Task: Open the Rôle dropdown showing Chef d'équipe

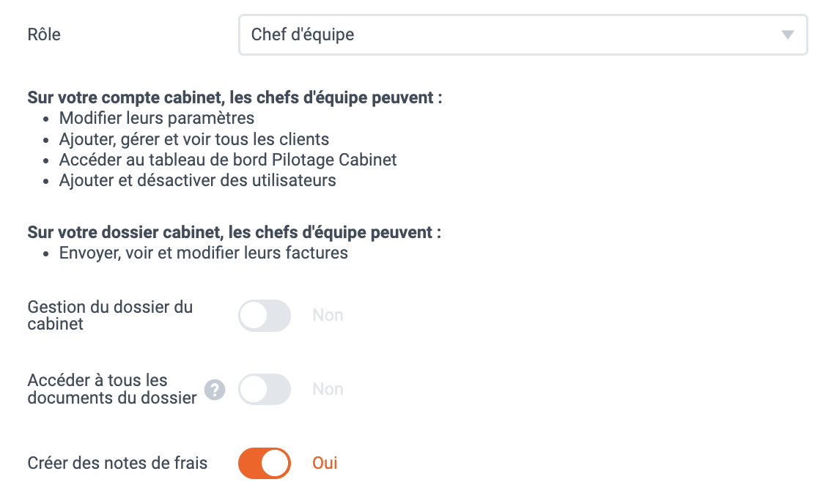Action: (523, 34)
